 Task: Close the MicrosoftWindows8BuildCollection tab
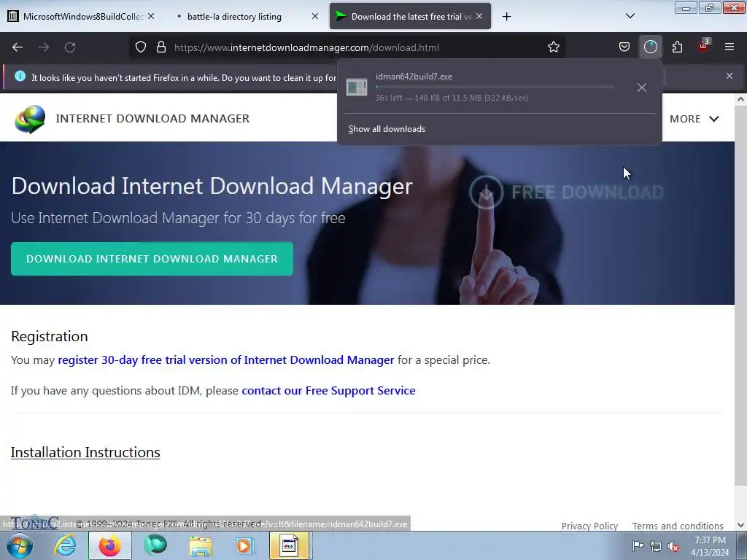[151, 16]
